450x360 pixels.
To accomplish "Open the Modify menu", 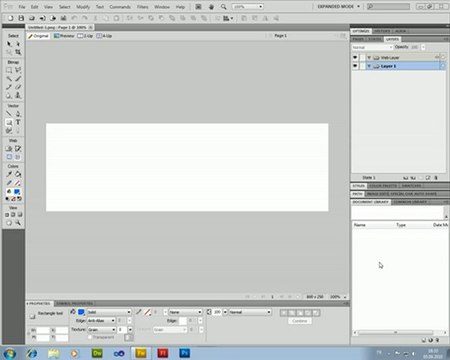I will pos(83,7).
